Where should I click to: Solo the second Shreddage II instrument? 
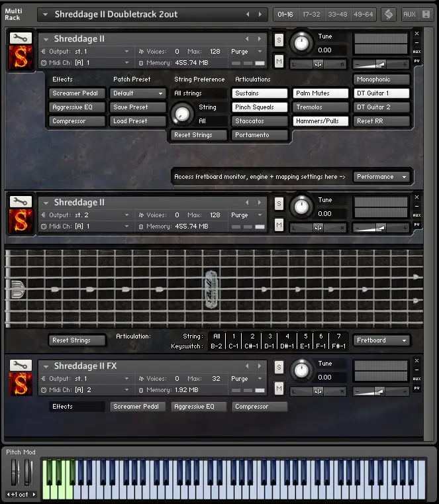click(x=279, y=204)
